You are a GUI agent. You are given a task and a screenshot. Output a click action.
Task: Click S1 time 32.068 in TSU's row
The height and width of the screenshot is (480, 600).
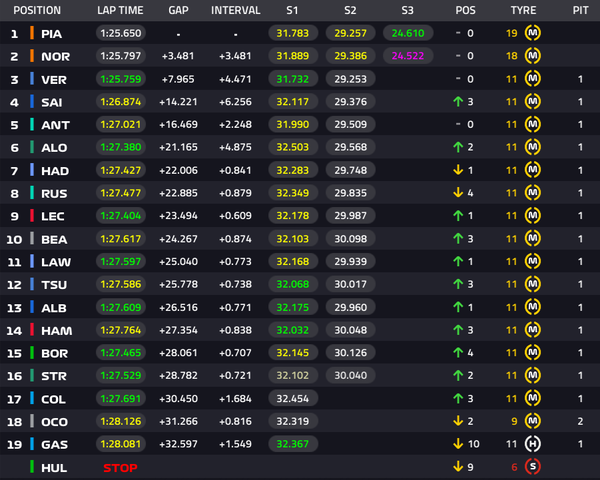pos(293,284)
